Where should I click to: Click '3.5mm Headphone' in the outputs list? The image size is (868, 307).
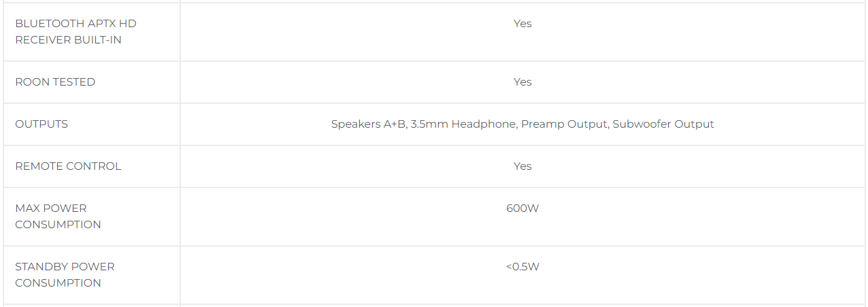463,124
